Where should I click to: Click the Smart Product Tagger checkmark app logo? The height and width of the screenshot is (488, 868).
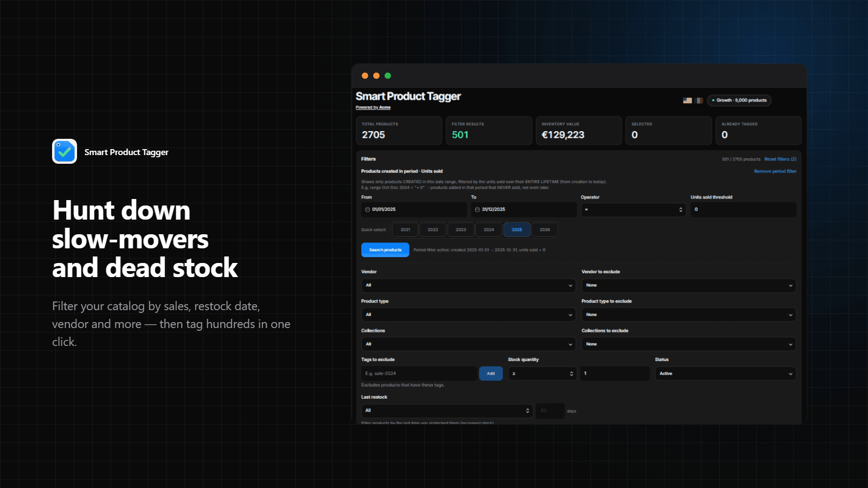[x=65, y=151]
